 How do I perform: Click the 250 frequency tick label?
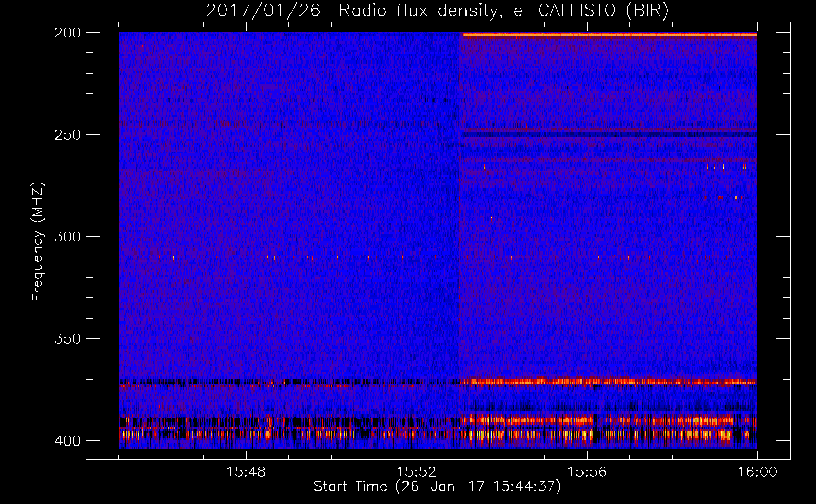pyautogui.click(x=68, y=135)
